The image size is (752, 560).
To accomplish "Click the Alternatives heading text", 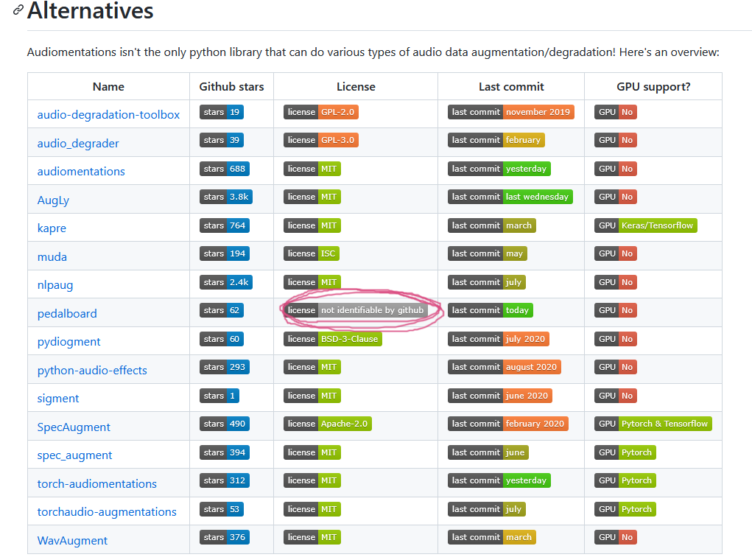I will click(x=91, y=10).
